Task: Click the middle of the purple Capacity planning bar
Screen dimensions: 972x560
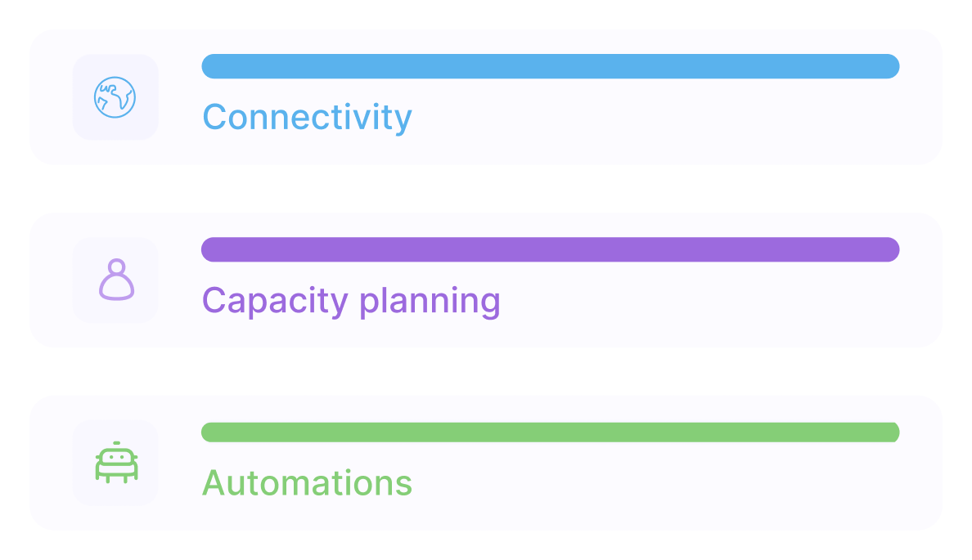Action: 550,249
